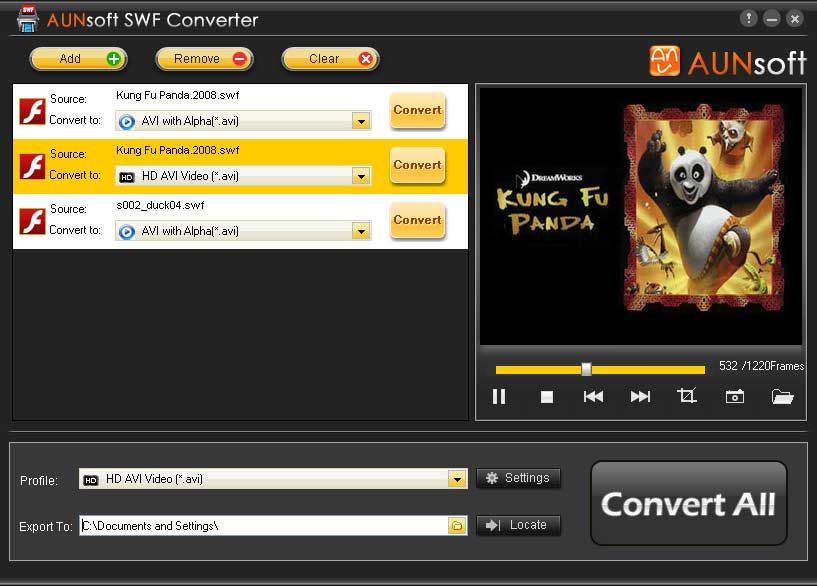Screen dimensions: 817x586
Task: Click the 532 /1220Frames counter
Action: pyautogui.click(x=761, y=366)
